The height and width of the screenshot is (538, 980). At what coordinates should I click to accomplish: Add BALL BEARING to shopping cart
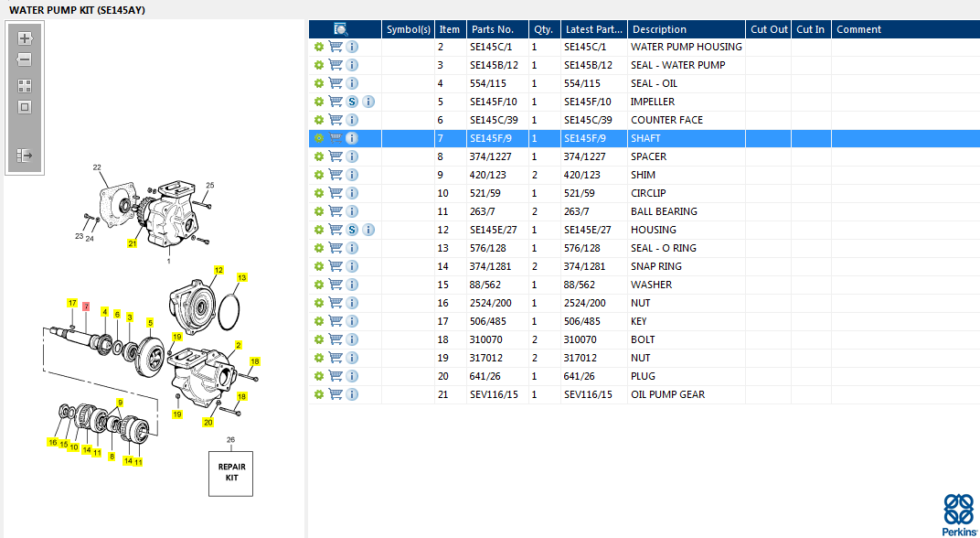coord(336,211)
